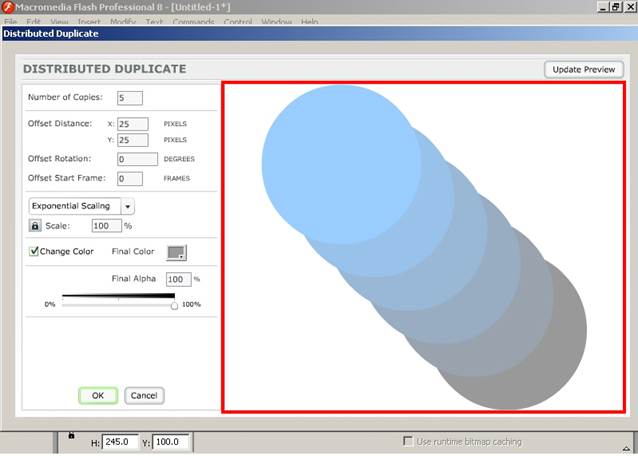
Task: Click the Number of Copies label
Action: pos(65,97)
